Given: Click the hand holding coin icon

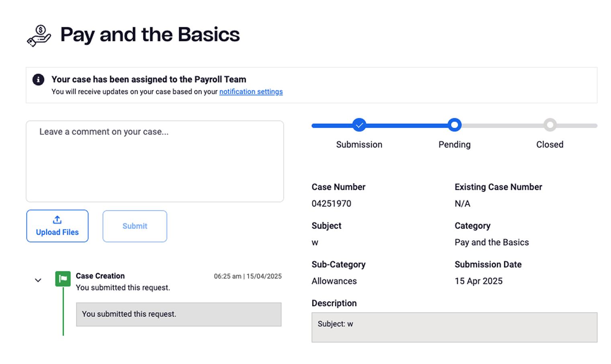Looking at the screenshot, I should 39,36.
